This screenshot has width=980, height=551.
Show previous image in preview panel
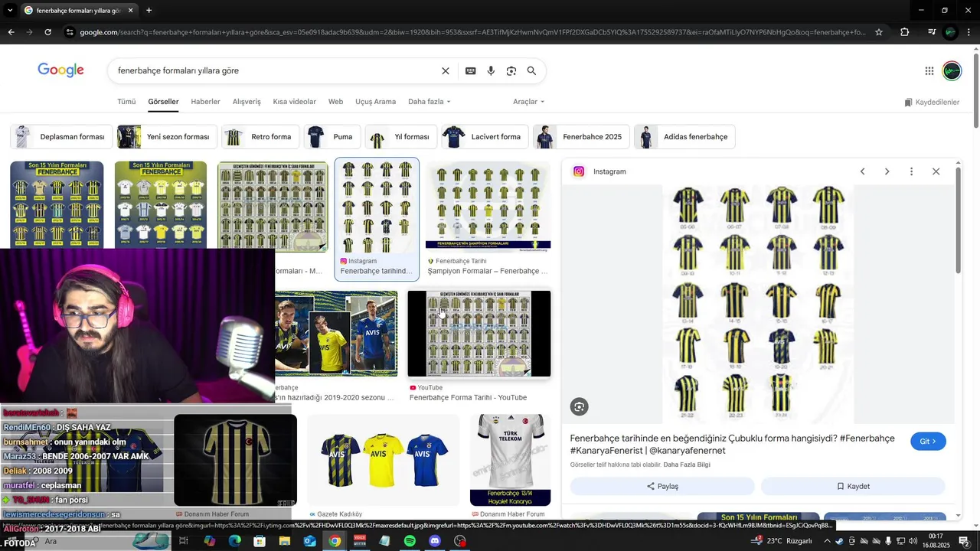click(x=862, y=171)
